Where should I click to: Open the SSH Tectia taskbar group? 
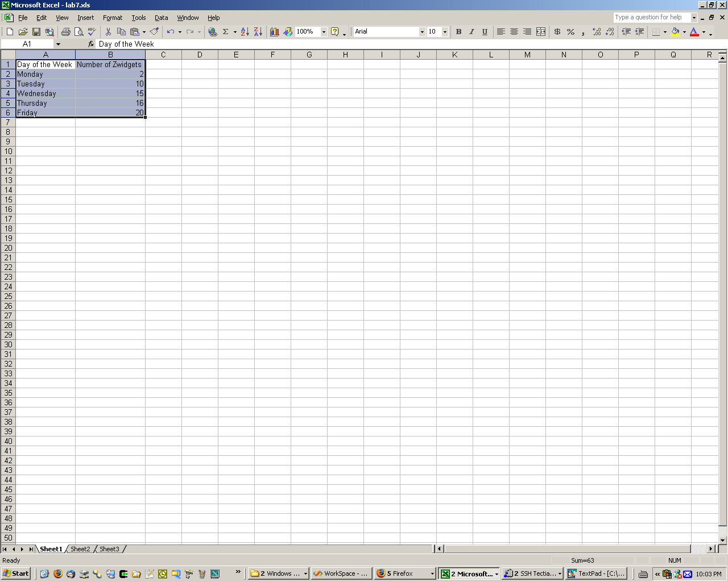pyautogui.click(x=533, y=573)
